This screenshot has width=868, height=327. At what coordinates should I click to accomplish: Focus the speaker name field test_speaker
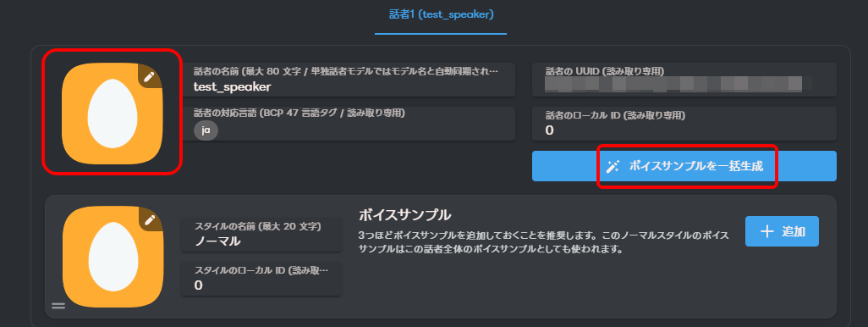(x=349, y=80)
